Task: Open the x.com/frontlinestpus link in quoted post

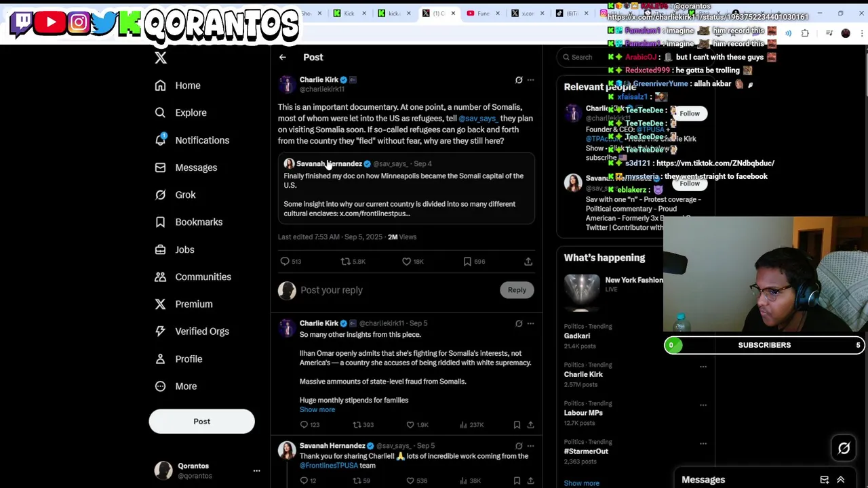Action: click(x=374, y=213)
